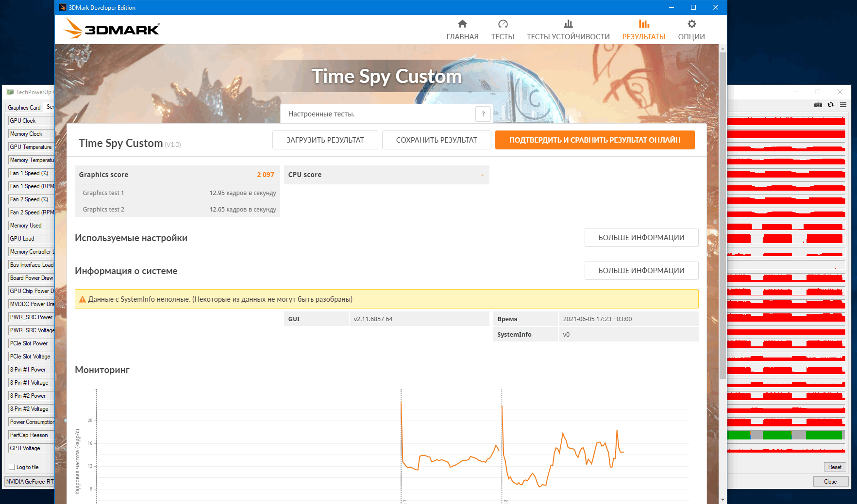Select the GPU Load sensor row

click(x=31, y=239)
